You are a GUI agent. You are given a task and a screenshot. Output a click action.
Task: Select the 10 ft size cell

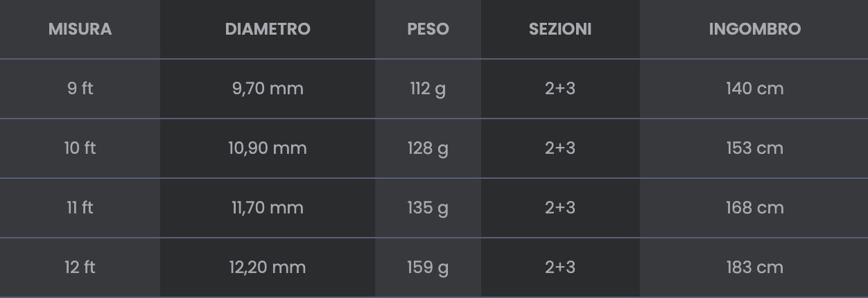click(x=80, y=148)
